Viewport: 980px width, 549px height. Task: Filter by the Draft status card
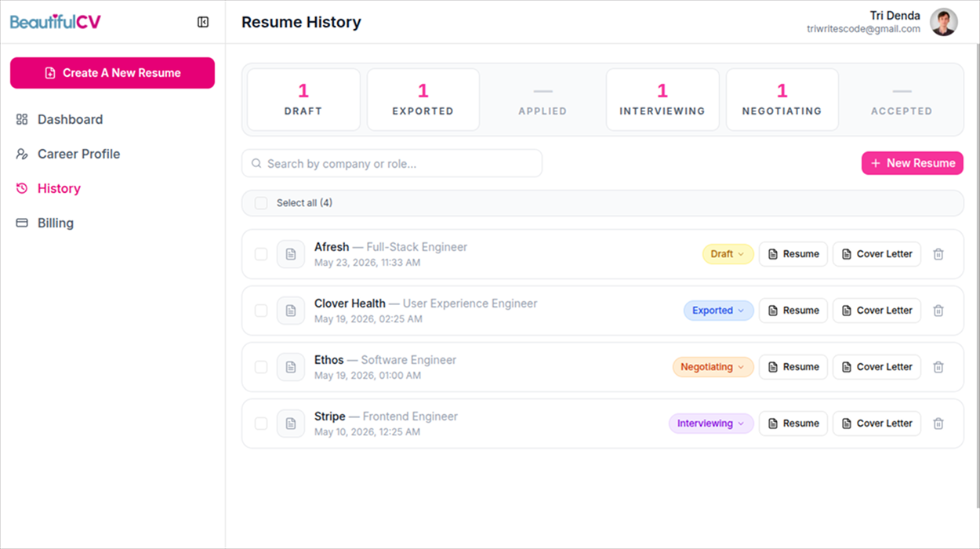pyautogui.click(x=303, y=100)
